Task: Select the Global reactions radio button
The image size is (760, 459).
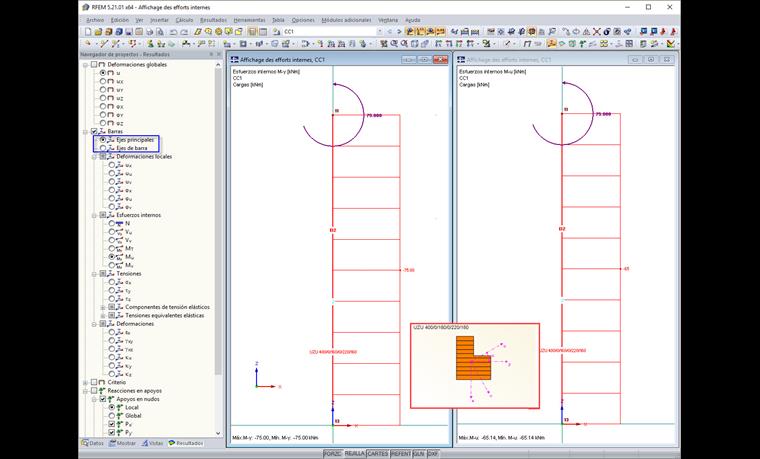Action: 112,416
